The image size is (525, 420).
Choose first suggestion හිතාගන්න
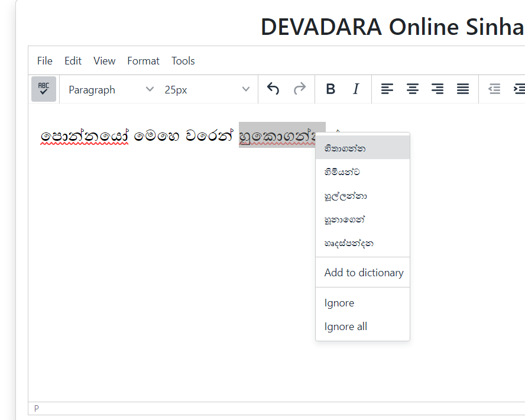pyautogui.click(x=362, y=147)
